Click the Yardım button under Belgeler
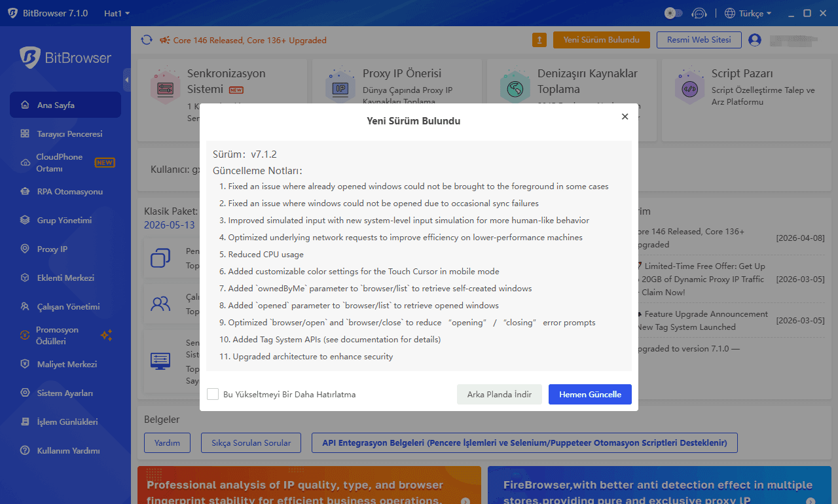 pyautogui.click(x=167, y=443)
